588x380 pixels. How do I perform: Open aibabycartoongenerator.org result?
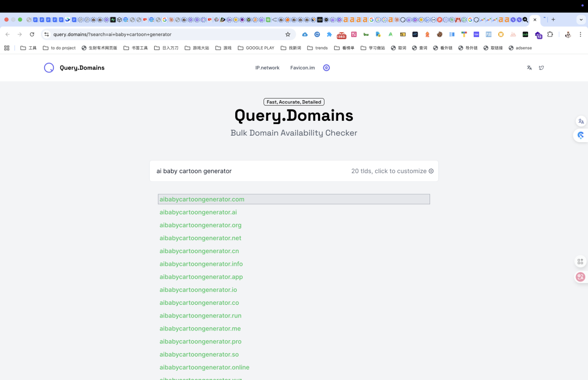200,225
